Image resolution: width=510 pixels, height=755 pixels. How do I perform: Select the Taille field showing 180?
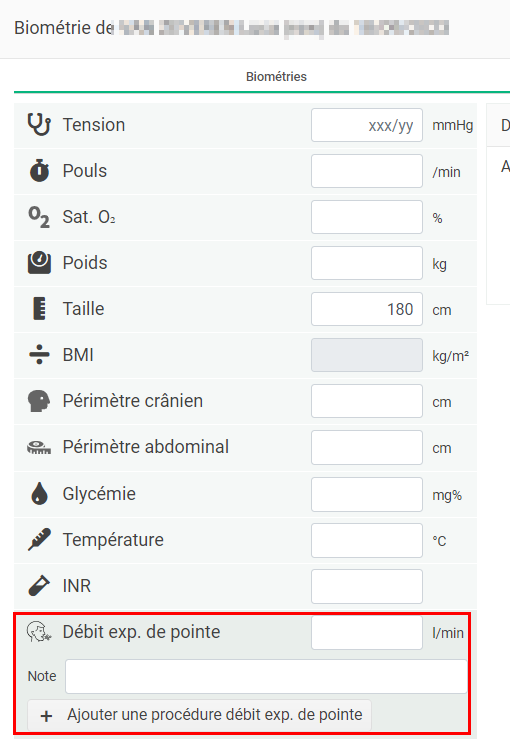point(367,309)
